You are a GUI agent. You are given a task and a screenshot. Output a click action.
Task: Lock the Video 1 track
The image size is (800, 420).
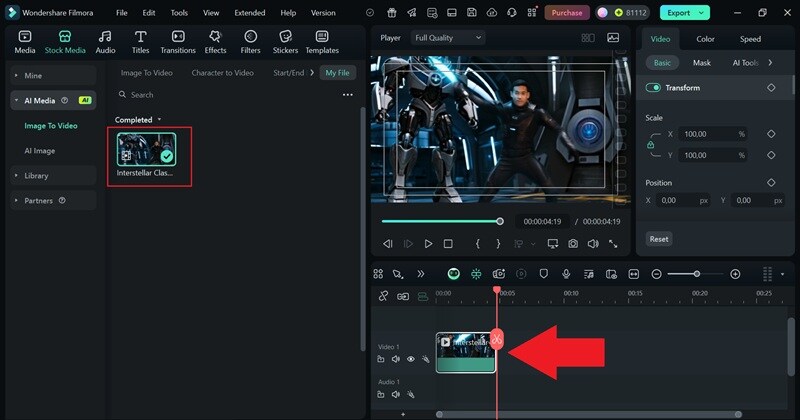381,359
